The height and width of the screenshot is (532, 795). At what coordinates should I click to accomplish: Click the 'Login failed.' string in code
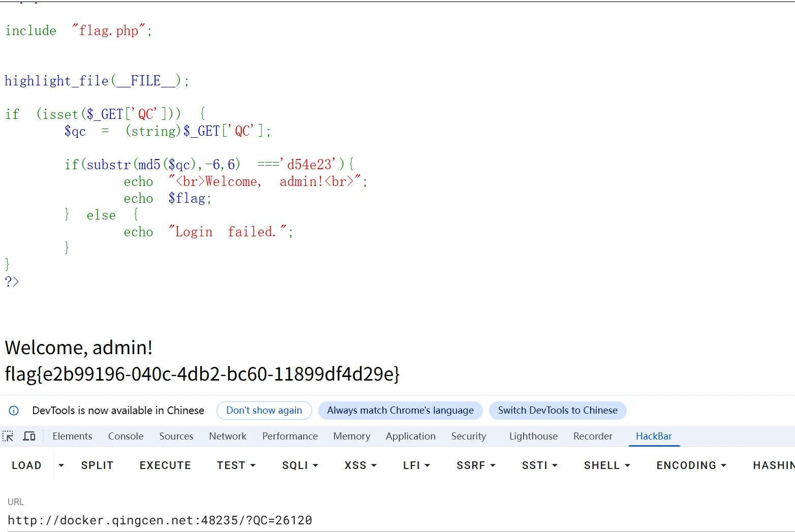[228, 232]
